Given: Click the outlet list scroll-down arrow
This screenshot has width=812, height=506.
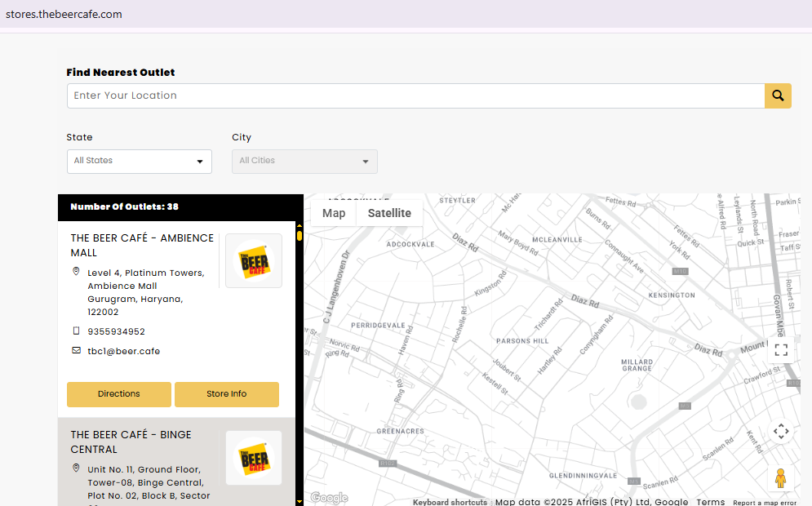Looking at the screenshot, I should pos(300,502).
